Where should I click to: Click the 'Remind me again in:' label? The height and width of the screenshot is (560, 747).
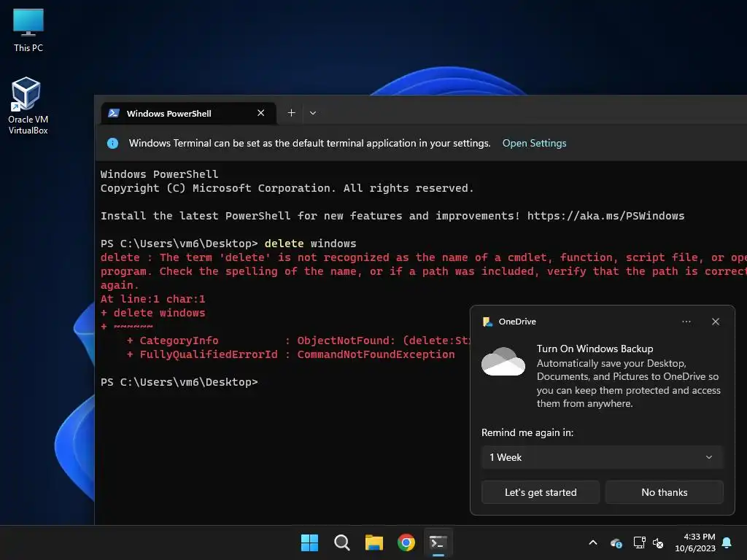527,432
